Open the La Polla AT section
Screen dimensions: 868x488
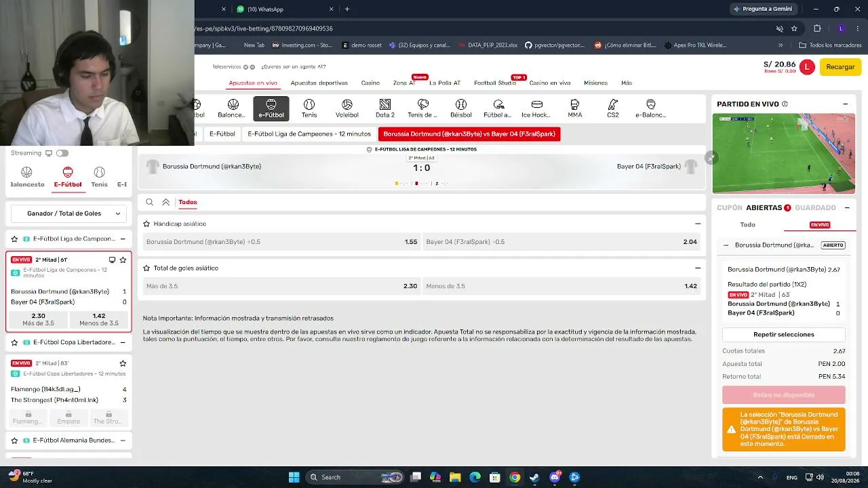[445, 83]
